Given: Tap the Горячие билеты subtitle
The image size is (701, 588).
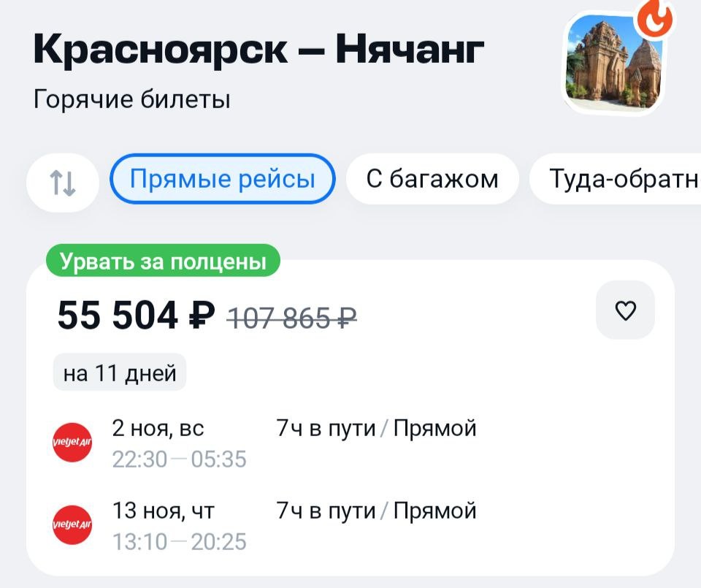Looking at the screenshot, I should click(x=132, y=99).
